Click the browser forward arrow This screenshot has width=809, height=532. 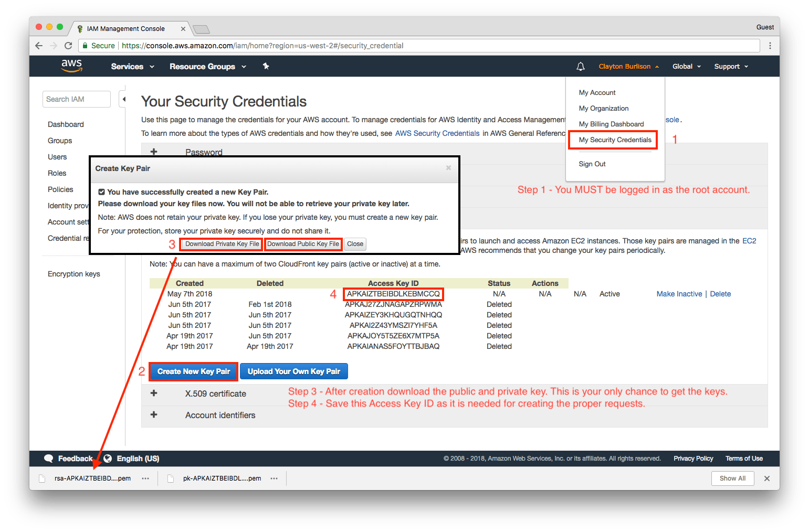[54, 46]
